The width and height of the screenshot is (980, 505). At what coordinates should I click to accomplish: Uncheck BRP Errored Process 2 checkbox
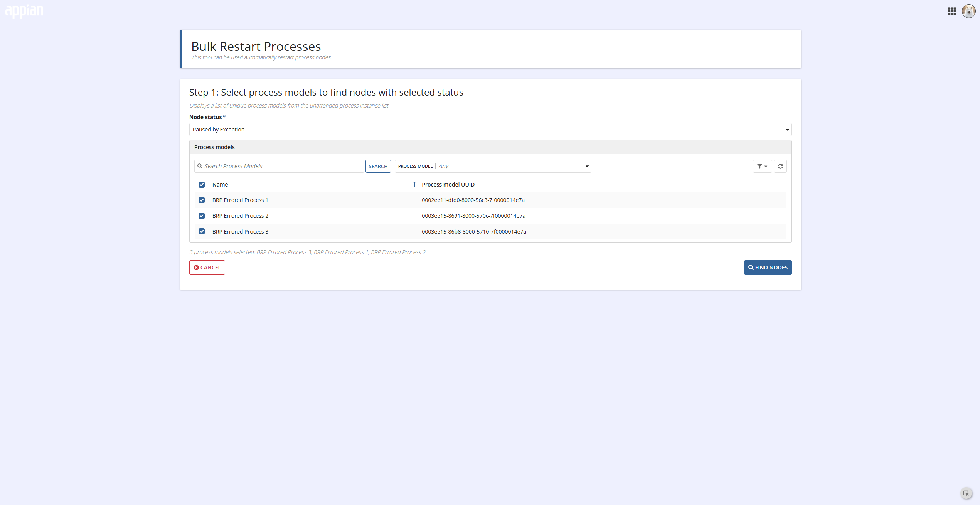(x=202, y=216)
